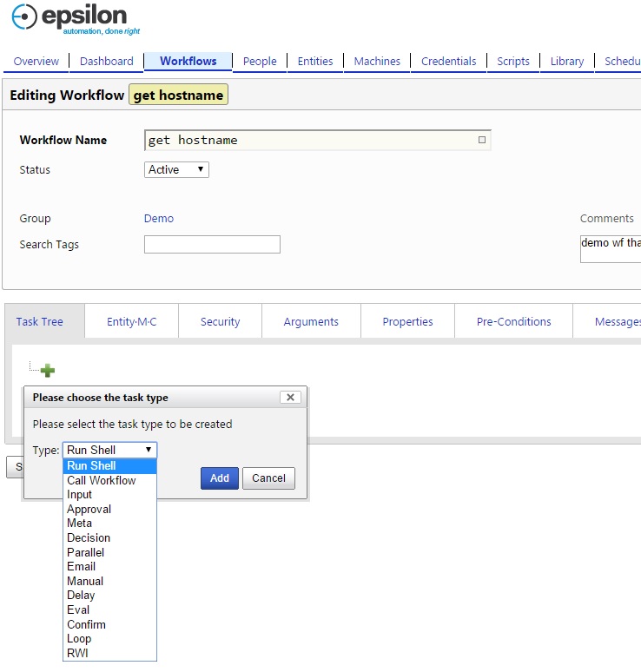Open the Status dropdown
The height and width of the screenshot is (672, 641).
pos(176,170)
